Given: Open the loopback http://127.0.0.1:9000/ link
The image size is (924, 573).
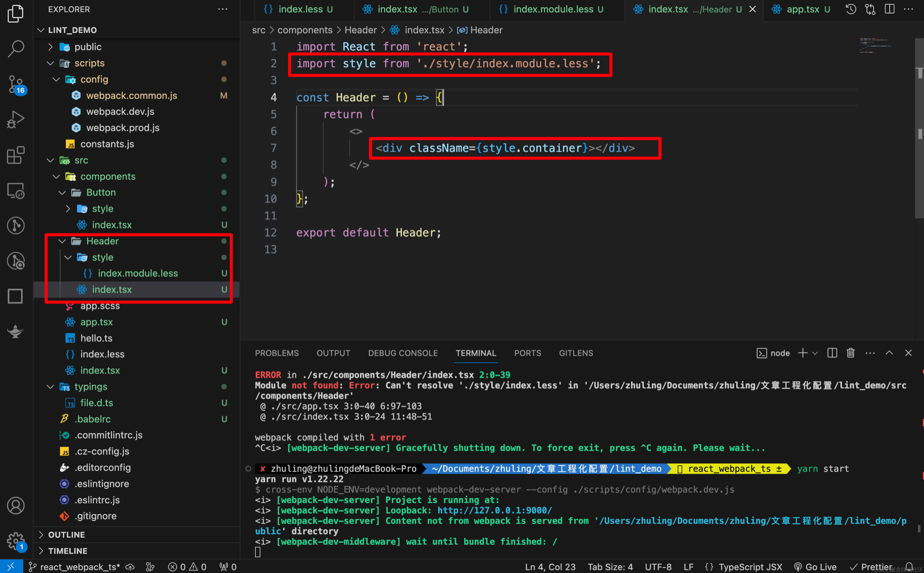Looking at the screenshot, I should click(494, 510).
